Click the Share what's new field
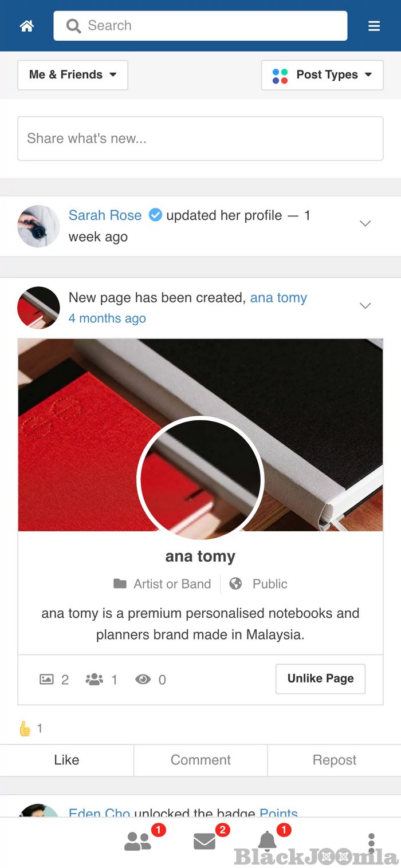 200,139
